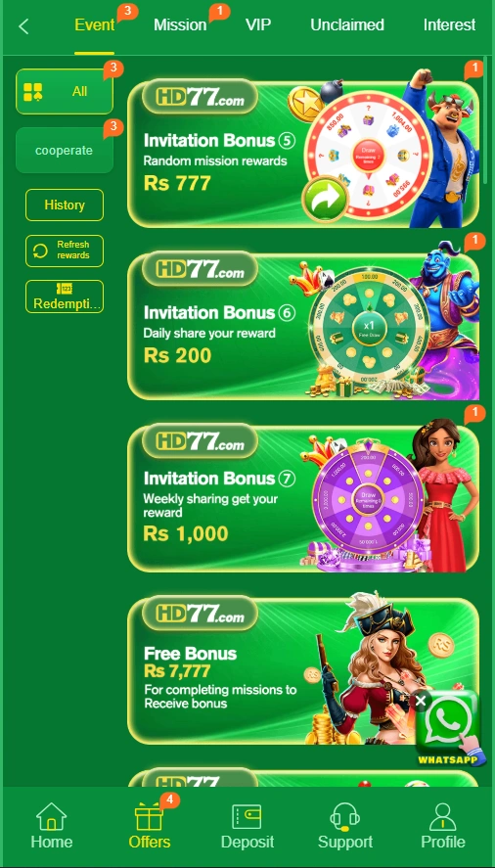Screen dimensions: 495x868
Task: Switch to the VIP tab
Action: tap(258, 24)
